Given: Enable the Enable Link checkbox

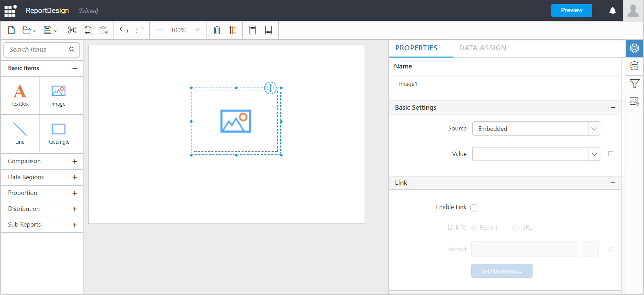Looking at the screenshot, I should pyautogui.click(x=474, y=208).
